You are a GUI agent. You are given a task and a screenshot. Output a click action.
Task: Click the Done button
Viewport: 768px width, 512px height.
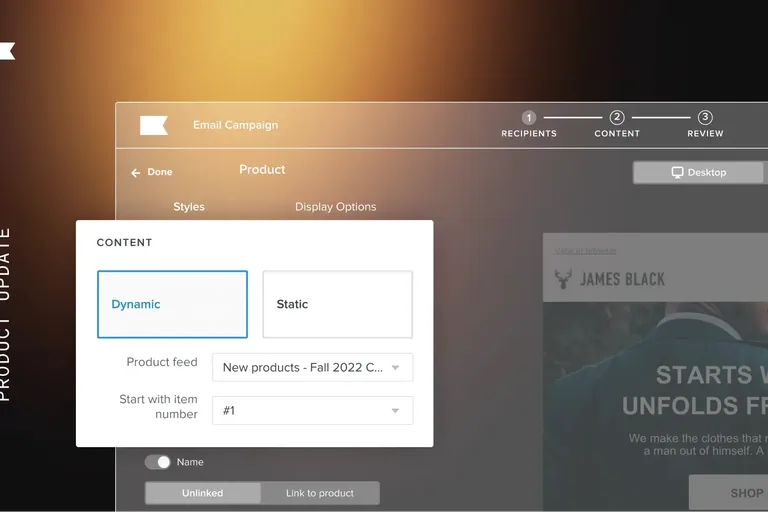152,172
